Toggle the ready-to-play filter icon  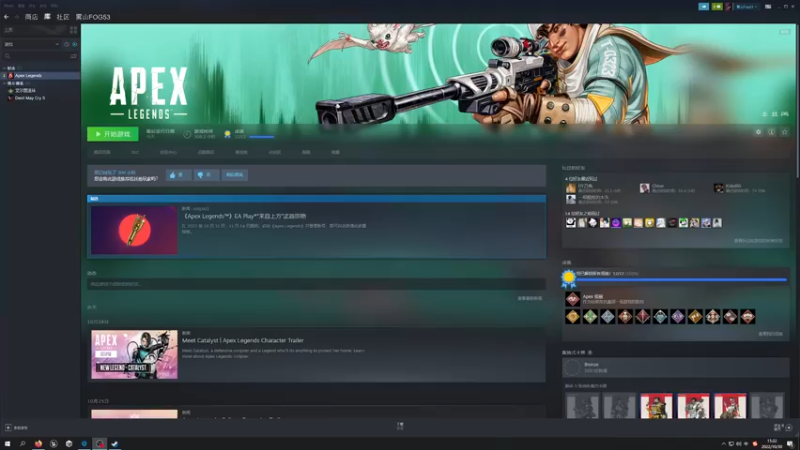tap(74, 44)
